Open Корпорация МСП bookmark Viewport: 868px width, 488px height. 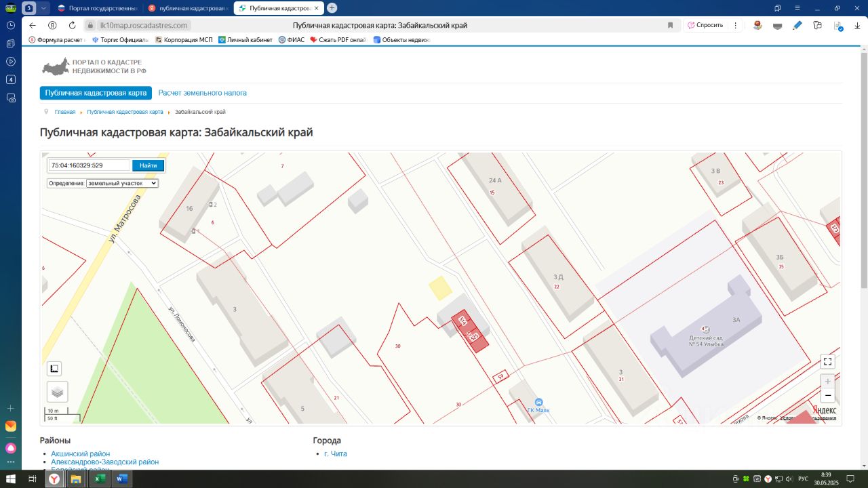click(184, 40)
